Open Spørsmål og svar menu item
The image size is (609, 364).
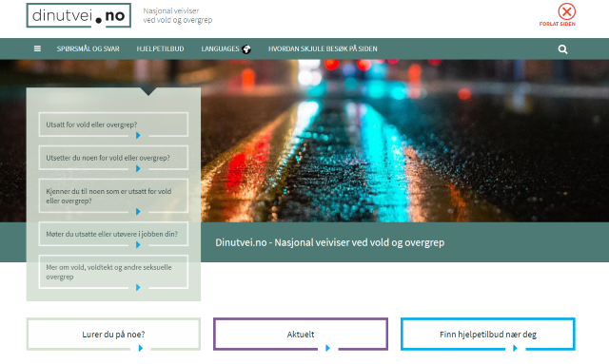click(x=88, y=48)
